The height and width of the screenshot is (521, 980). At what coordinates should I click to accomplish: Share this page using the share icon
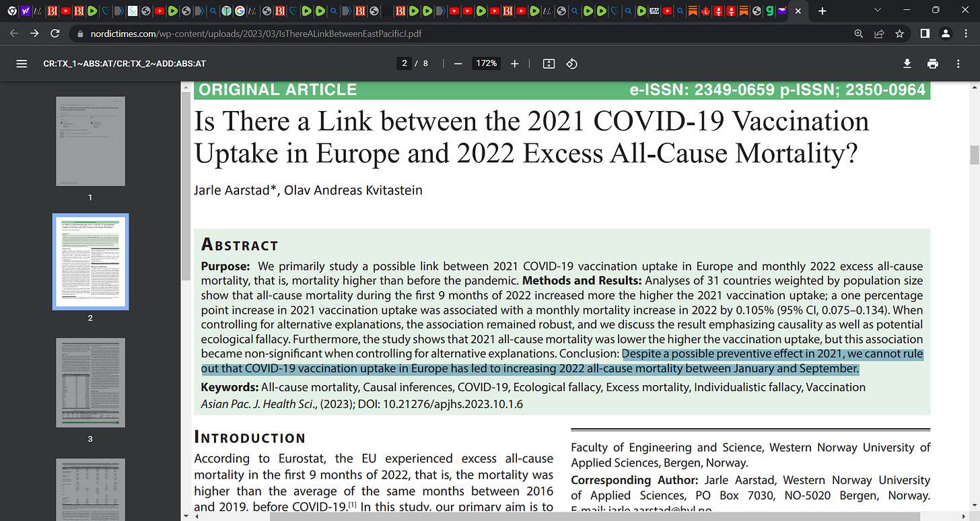coord(878,34)
